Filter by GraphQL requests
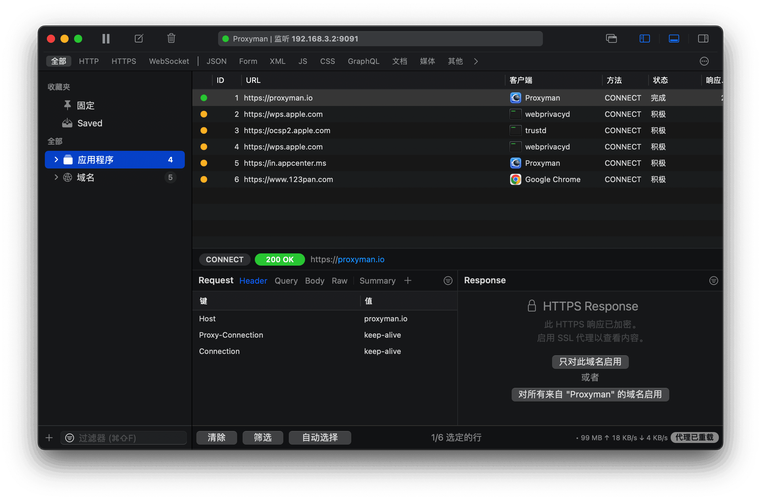761x500 pixels. (364, 61)
